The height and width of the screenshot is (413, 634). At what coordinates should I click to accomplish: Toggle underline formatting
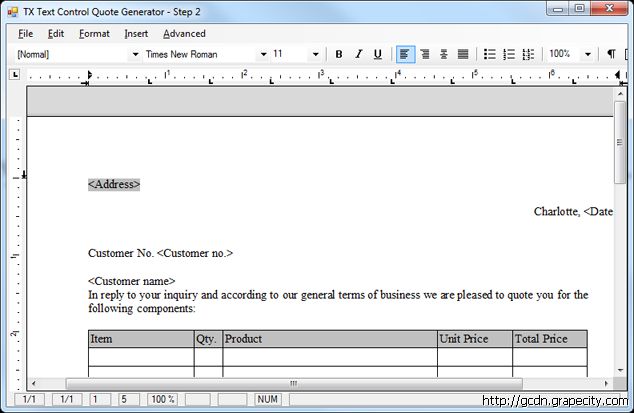pyautogui.click(x=377, y=54)
